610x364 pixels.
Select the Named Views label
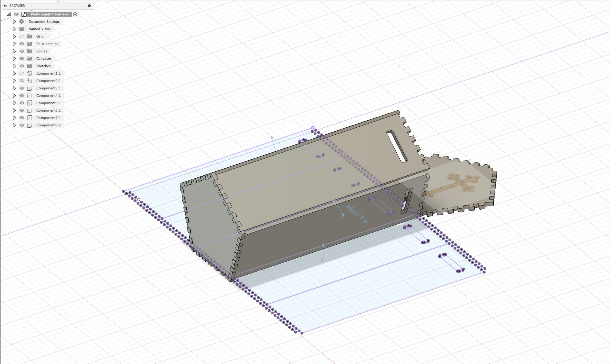39,29
